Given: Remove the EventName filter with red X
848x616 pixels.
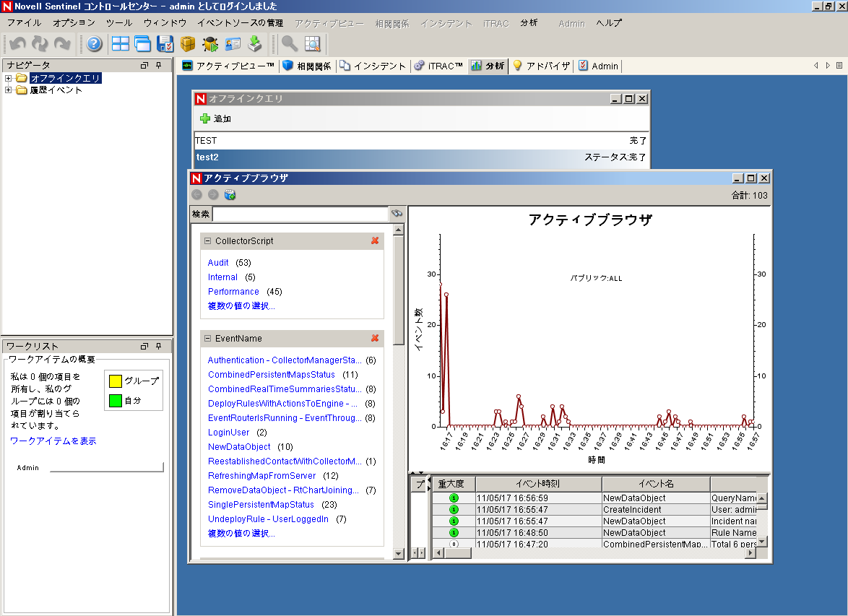Looking at the screenshot, I should tap(375, 338).
